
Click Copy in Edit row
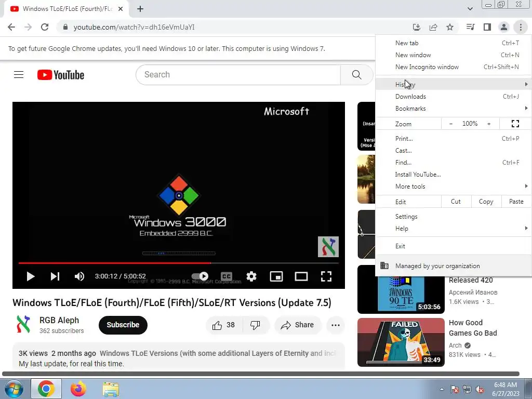click(486, 202)
